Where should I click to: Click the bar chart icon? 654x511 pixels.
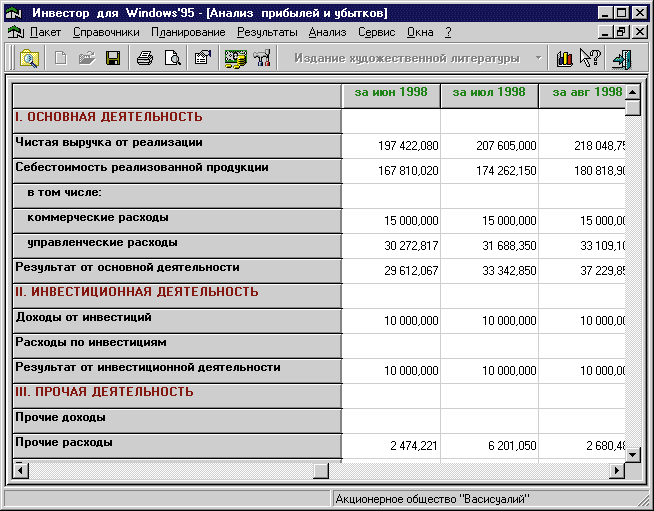[x=564, y=58]
